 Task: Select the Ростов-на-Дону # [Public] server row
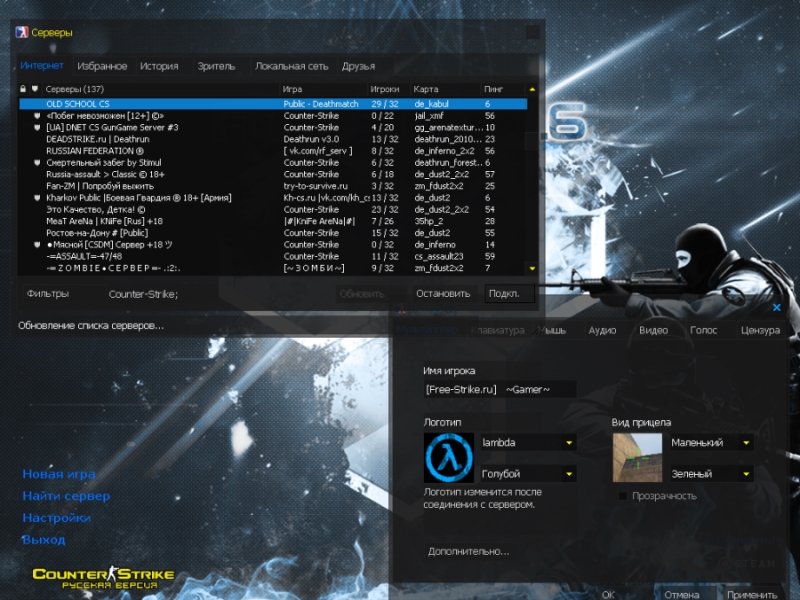[x=273, y=233]
